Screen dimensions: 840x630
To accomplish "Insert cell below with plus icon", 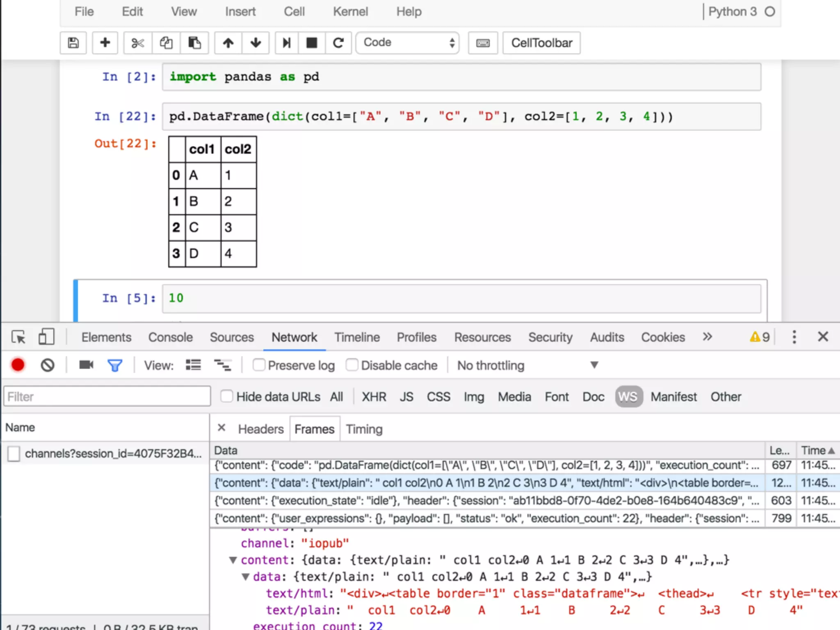I will click(x=105, y=43).
